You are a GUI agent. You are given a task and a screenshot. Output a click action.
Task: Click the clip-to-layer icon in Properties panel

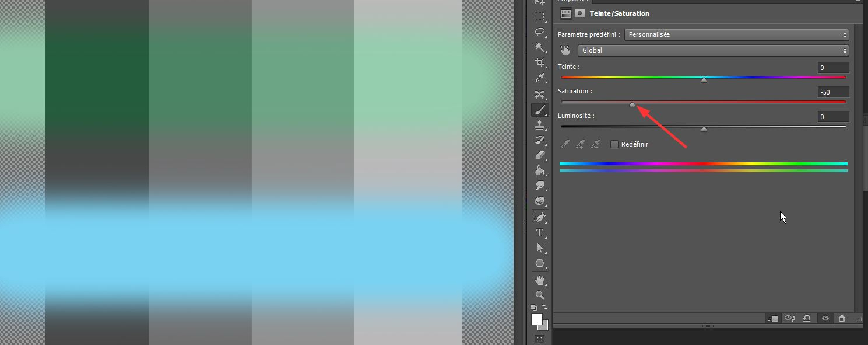772,318
